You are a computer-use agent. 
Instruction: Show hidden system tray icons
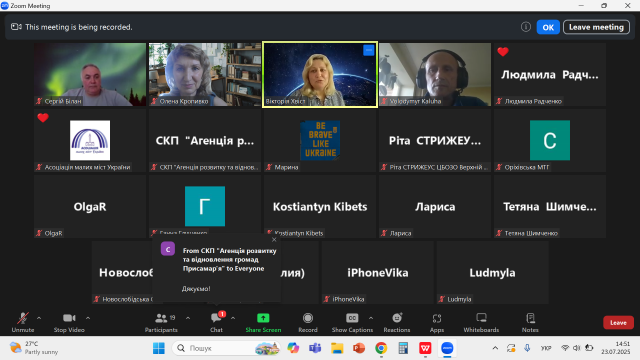(x=495, y=348)
